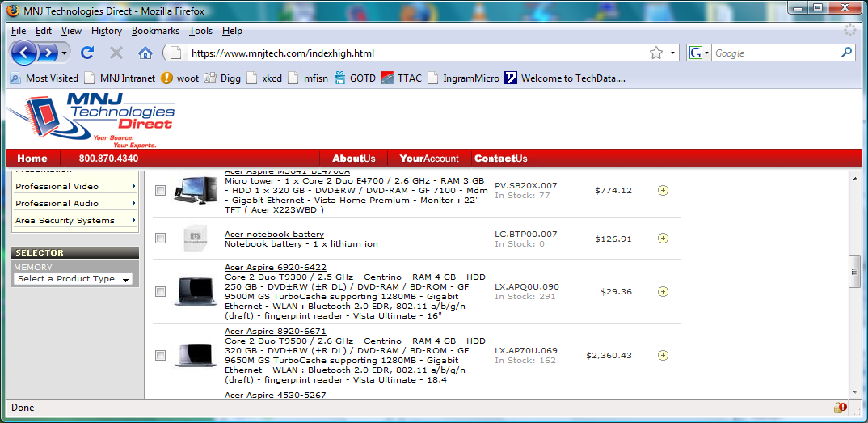Click the Acer Aspire 8920-6671 laptop thumbnail

coord(195,355)
